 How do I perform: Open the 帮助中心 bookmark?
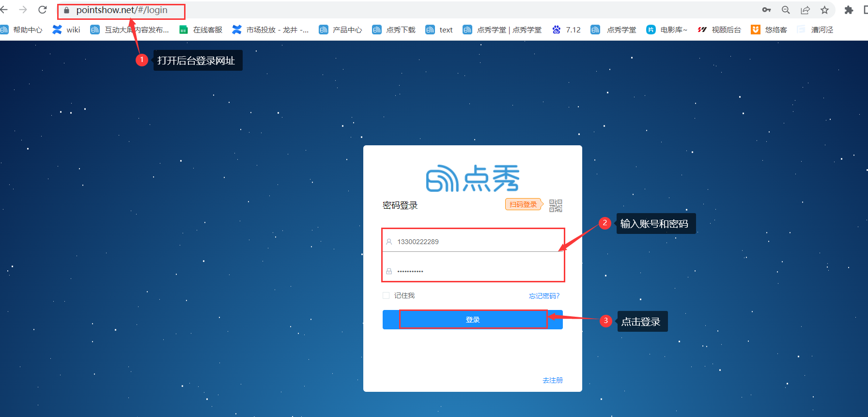(21, 30)
